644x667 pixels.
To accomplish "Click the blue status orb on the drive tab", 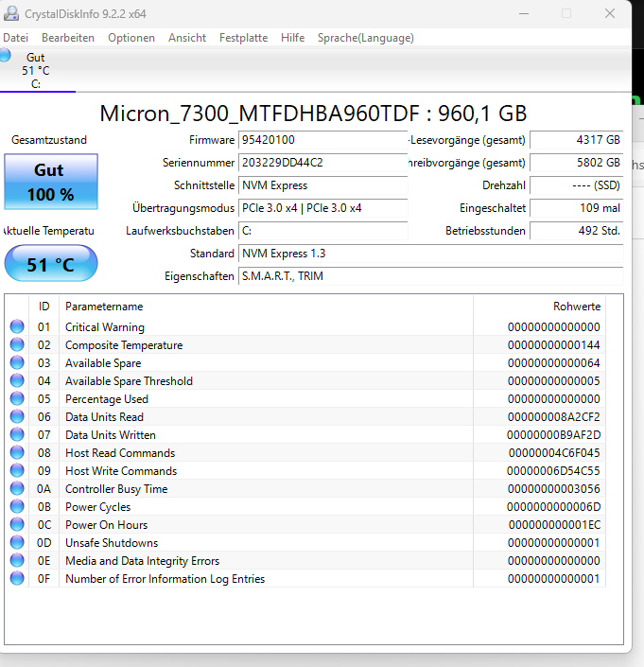I will 5,55.
